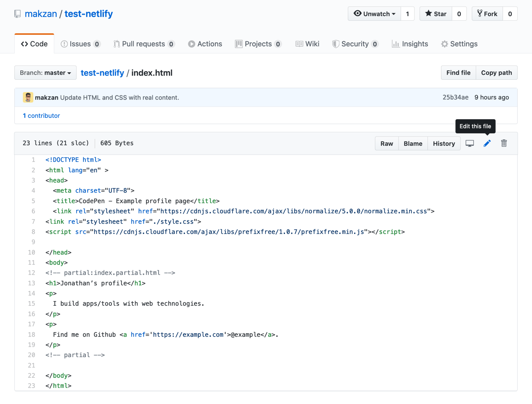Open the Wiki tab
The width and height of the screenshot is (532, 404).
click(307, 44)
